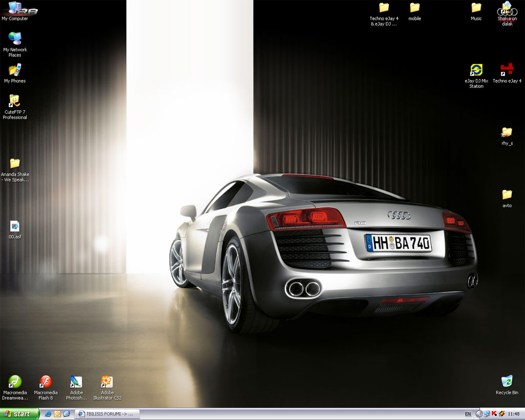The height and width of the screenshot is (420, 525).
Task: Select the Macromedia Flash 8 shortcut
Action: 46,388
